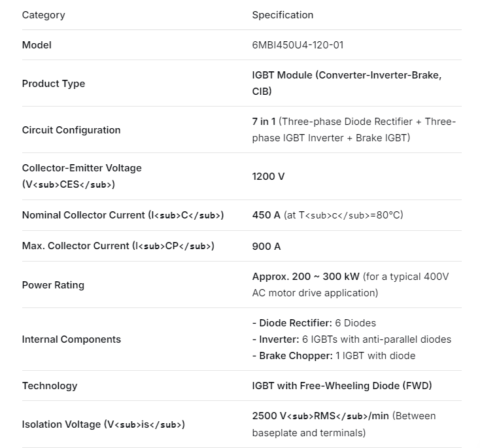Click the Product Type label
Screen dimensions: 480x448
click(54, 84)
